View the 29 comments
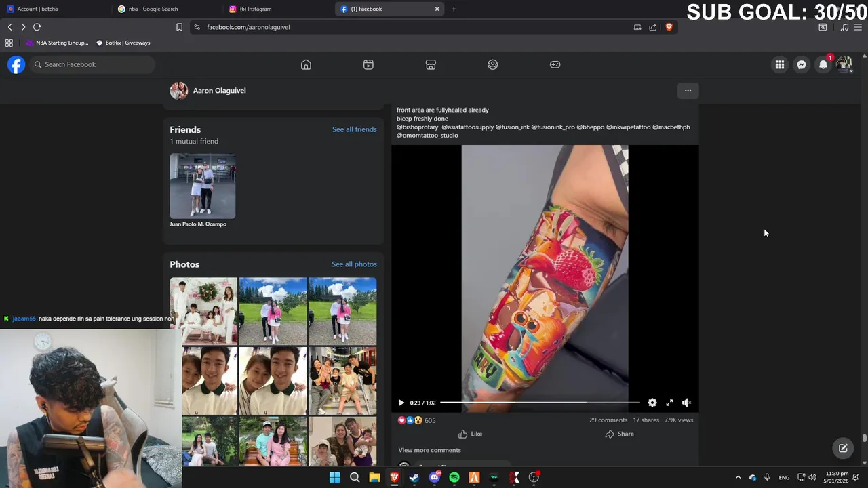 [x=608, y=420]
